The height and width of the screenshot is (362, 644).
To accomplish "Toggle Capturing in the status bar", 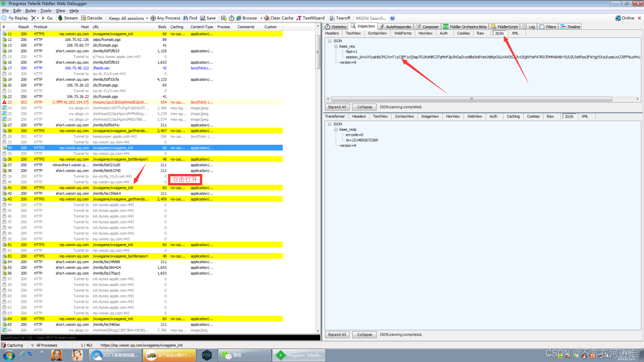I will (12, 345).
